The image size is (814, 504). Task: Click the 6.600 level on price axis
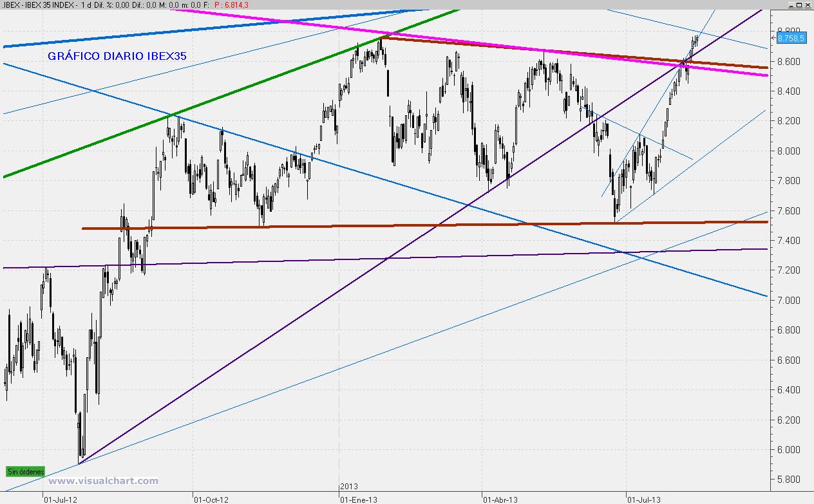pos(788,360)
